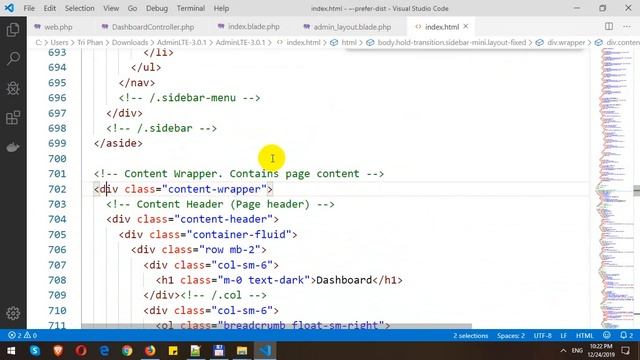Open the Terminal menu

point(191,8)
